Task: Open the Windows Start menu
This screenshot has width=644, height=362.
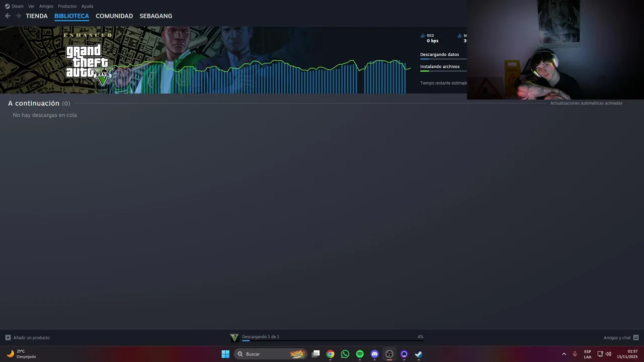Action: (x=225, y=354)
